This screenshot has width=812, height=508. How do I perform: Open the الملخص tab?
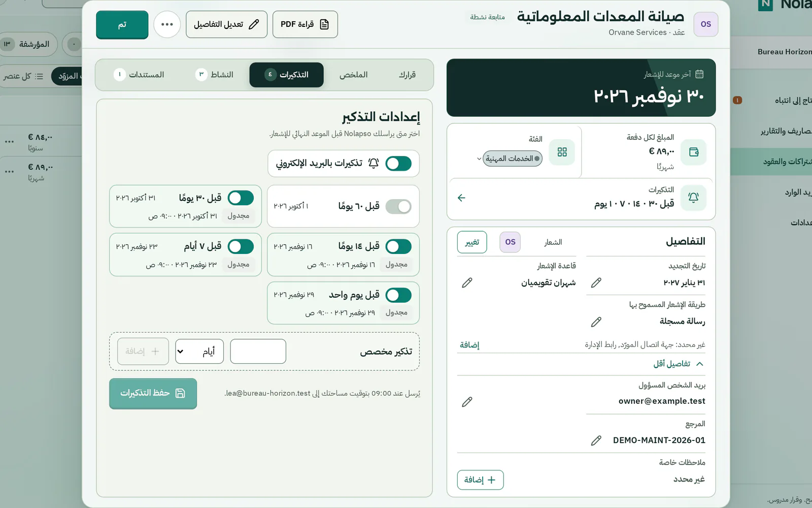pyautogui.click(x=354, y=75)
